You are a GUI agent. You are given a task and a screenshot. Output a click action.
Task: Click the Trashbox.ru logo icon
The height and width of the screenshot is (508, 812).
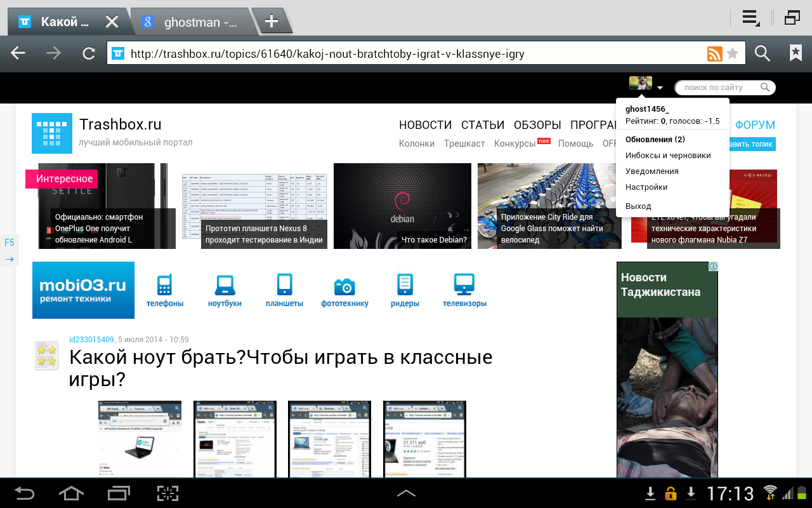(x=52, y=133)
